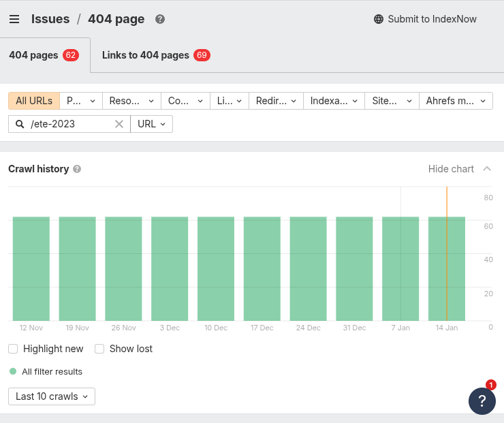
Task: Open the Last 10 crawls dropdown
Action: point(52,396)
